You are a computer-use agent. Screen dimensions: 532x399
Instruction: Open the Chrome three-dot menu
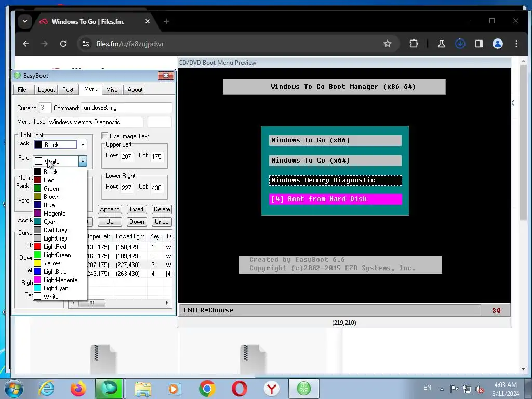point(516,44)
